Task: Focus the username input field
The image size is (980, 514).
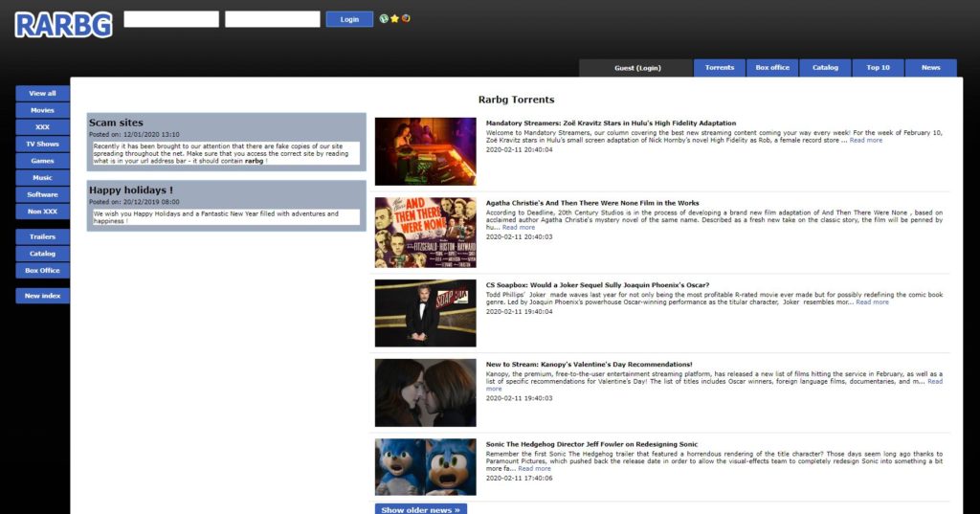Action: (x=171, y=19)
